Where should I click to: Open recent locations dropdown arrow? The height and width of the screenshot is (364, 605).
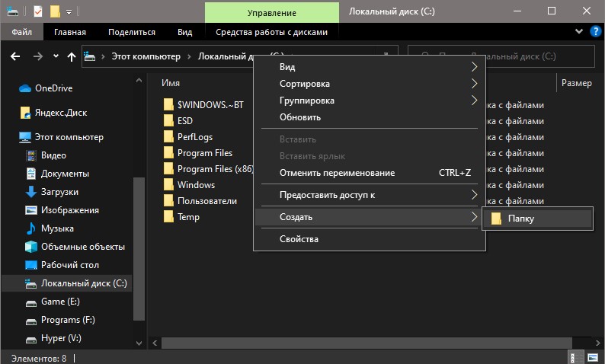tap(56, 56)
